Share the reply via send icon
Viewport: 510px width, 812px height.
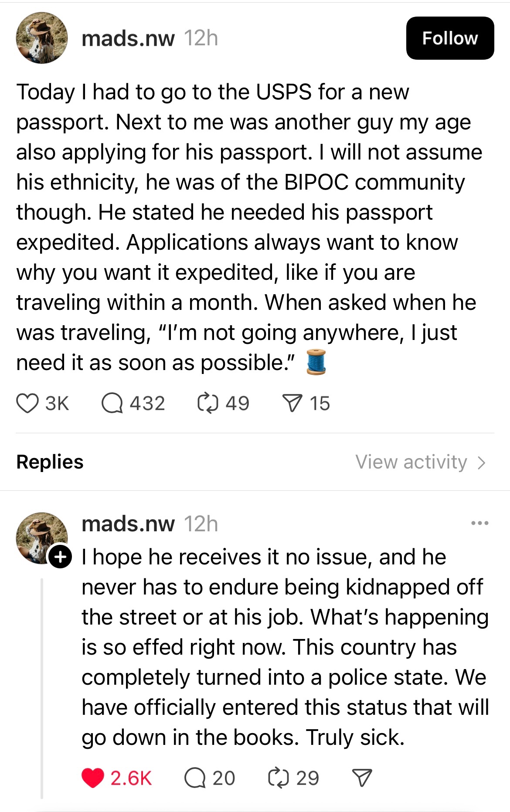[x=362, y=778]
